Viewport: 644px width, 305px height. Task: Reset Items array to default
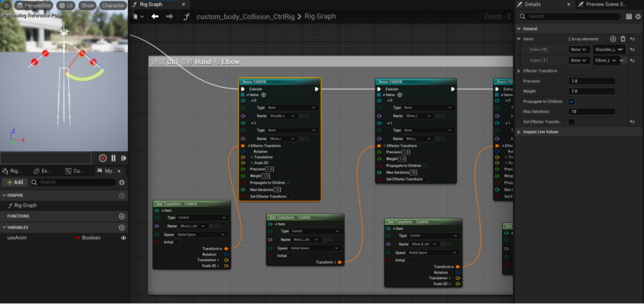633,39
